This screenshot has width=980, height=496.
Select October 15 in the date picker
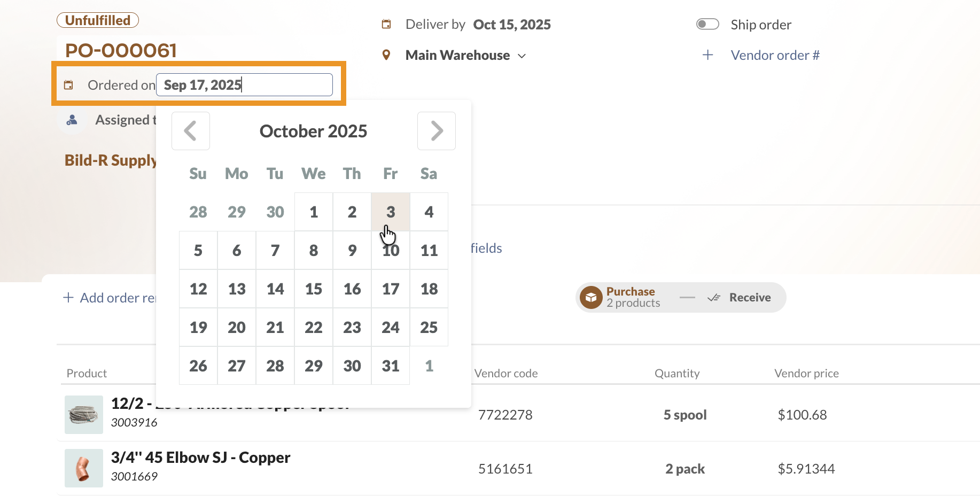pyautogui.click(x=313, y=289)
